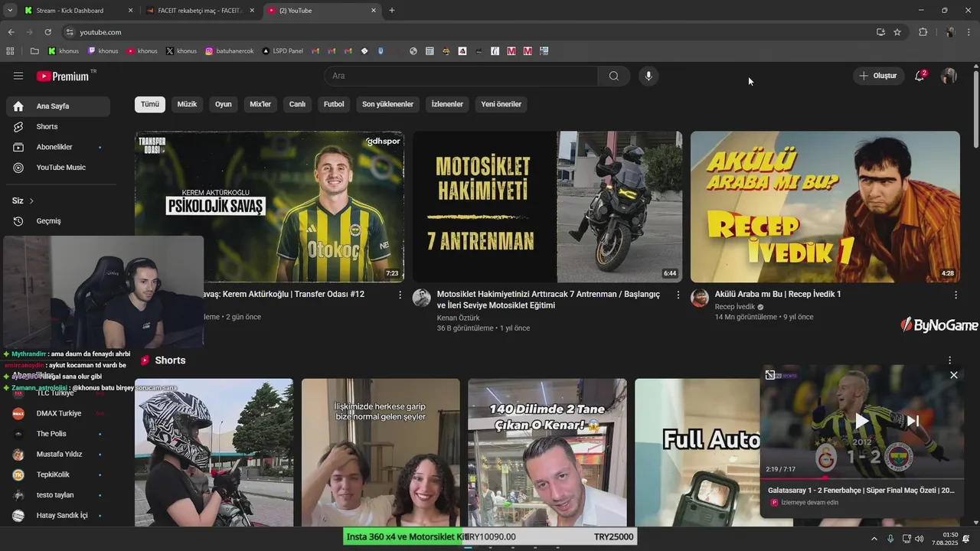Open YouTube notifications bell
This screenshot has height=551, width=980.
point(920,76)
